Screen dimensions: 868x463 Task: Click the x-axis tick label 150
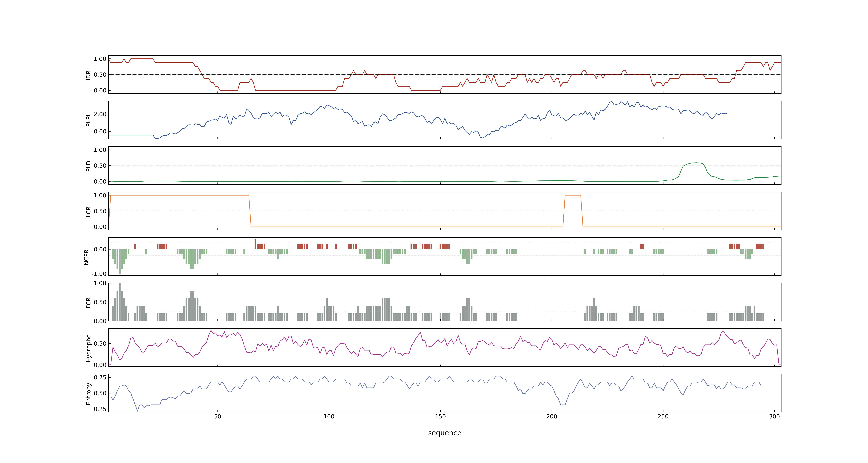coord(440,416)
